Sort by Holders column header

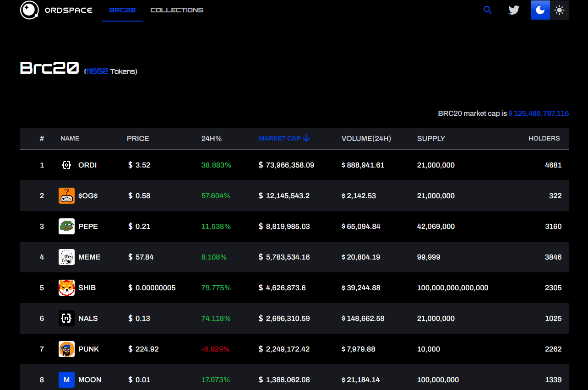pyautogui.click(x=544, y=138)
